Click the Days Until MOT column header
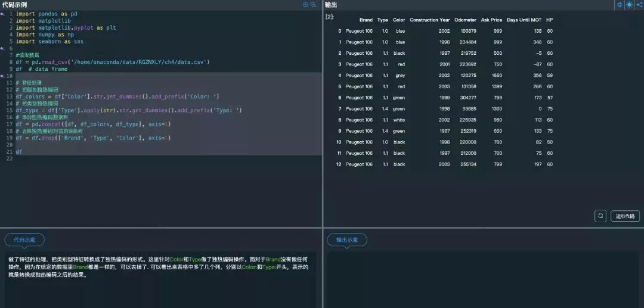644x308 pixels. (524, 20)
